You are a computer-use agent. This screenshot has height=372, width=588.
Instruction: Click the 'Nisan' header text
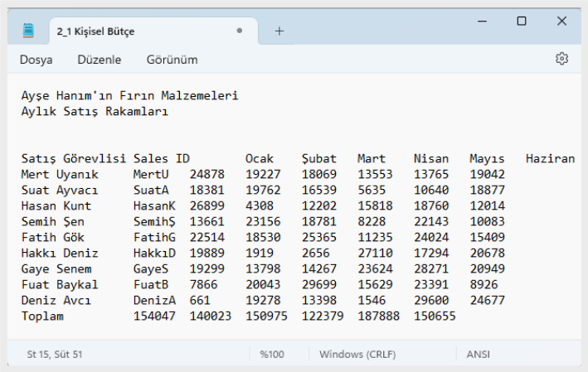tap(431, 158)
